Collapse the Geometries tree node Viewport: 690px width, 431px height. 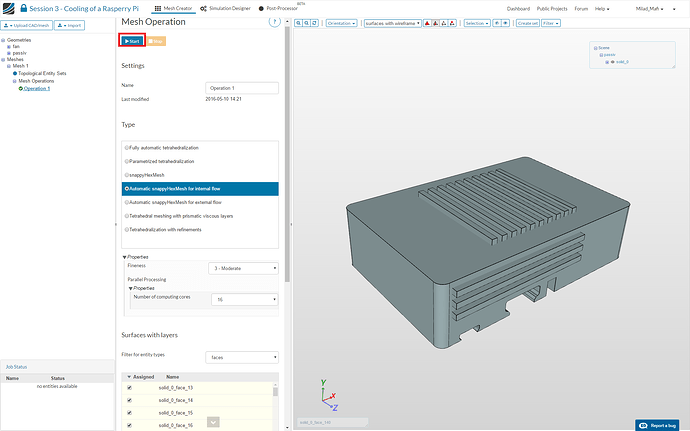click(4, 38)
